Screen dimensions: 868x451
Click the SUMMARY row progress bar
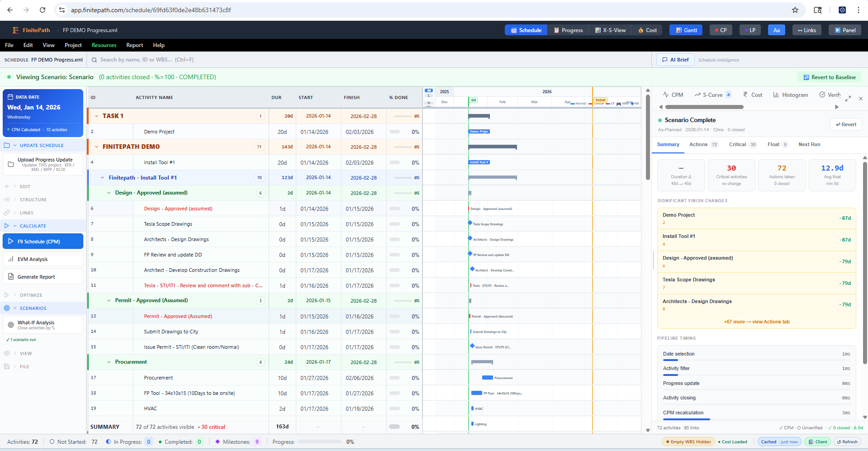point(394,427)
